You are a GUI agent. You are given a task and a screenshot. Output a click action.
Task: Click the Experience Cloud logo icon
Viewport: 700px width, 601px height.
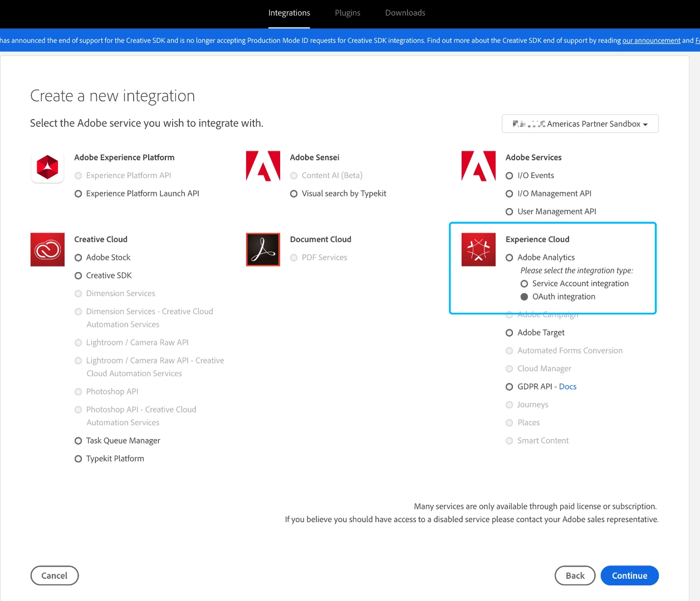(478, 249)
